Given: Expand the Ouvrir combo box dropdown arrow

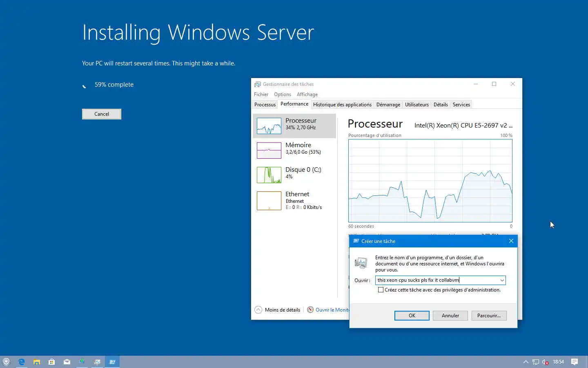Looking at the screenshot, I should coord(502,280).
